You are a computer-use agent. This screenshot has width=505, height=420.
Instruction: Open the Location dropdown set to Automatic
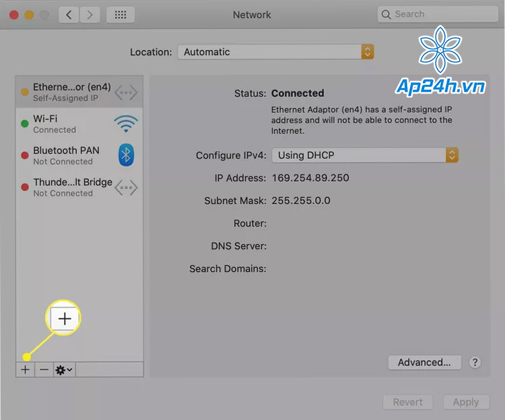275,52
